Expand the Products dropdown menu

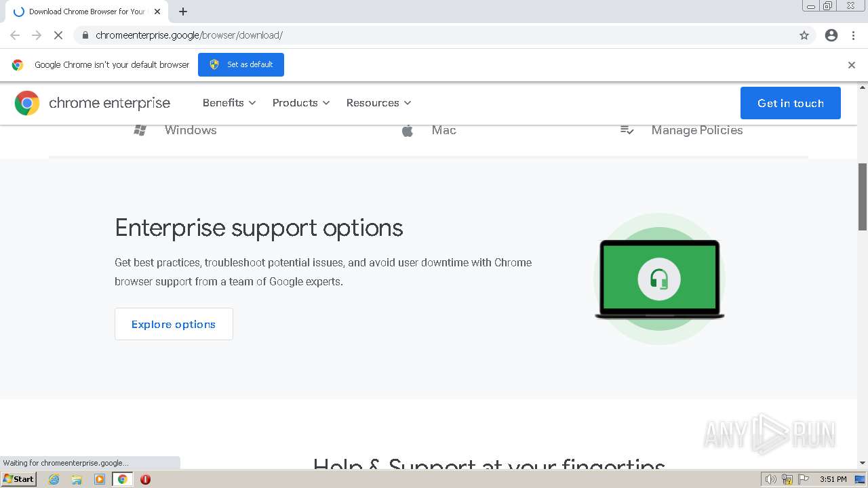[301, 103]
